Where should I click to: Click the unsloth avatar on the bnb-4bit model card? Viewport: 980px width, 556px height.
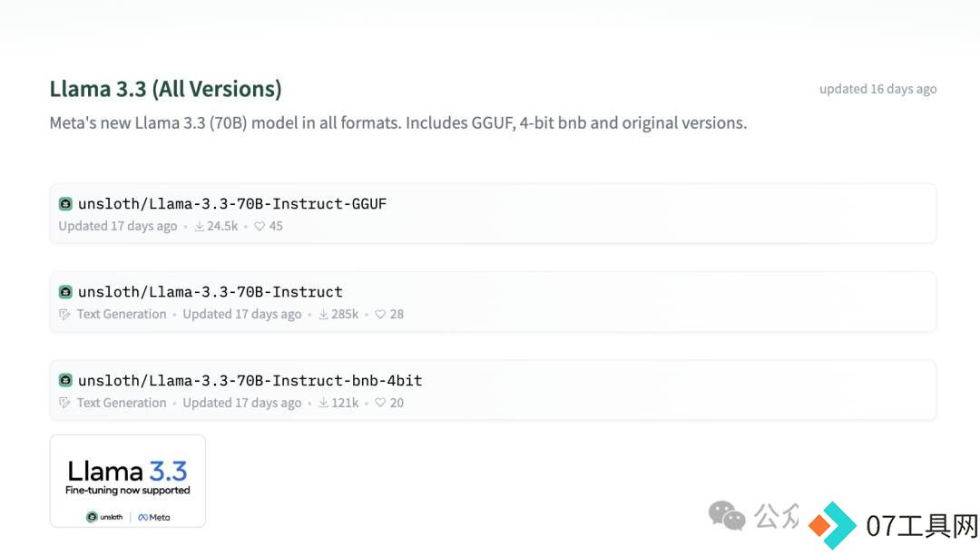(65, 380)
